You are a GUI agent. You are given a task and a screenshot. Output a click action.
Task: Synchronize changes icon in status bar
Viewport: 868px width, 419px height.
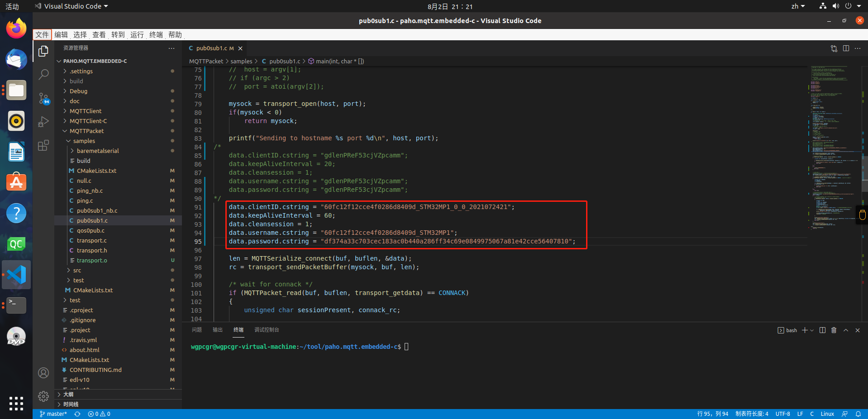coord(77,414)
